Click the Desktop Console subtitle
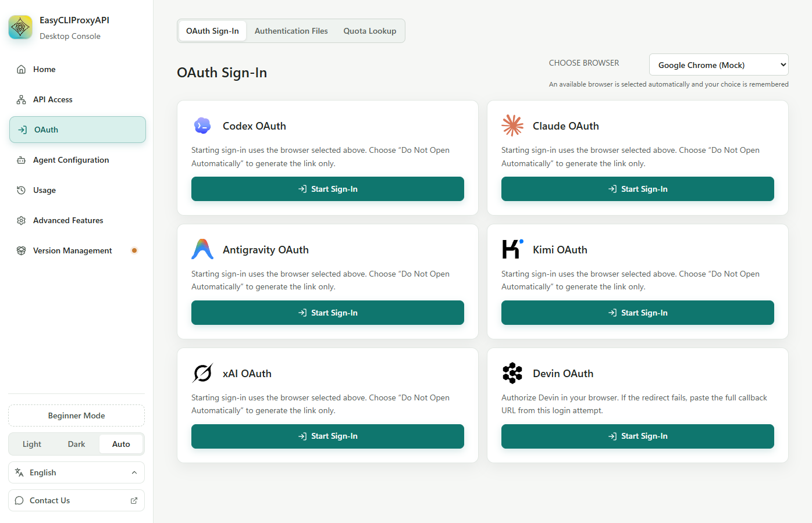 point(70,36)
